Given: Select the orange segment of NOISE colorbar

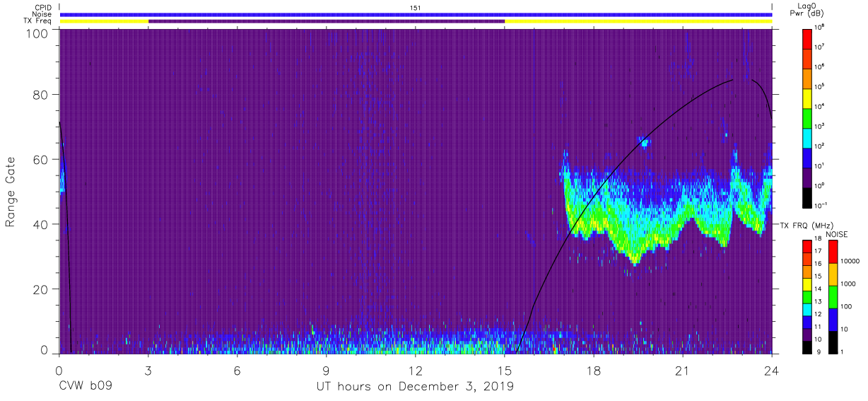Looking at the screenshot, I should coord(833,274).
